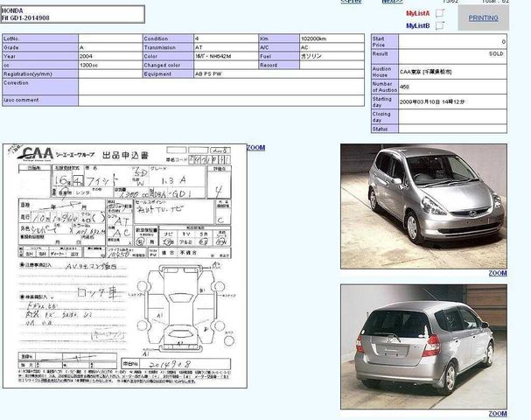Click the Iauc comment label cell
The height and width of the screenshot is (420, 531).
(x=40, y=101)
